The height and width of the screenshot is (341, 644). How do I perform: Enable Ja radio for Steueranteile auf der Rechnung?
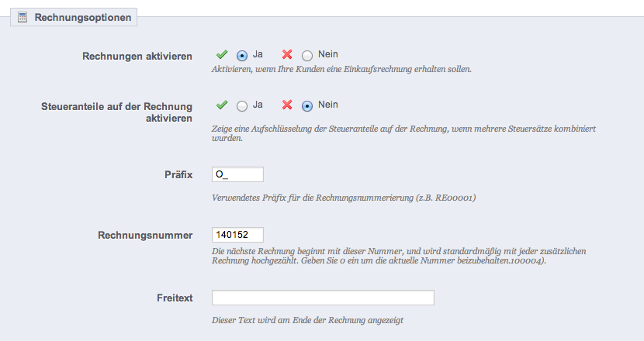tap(242, 105)
